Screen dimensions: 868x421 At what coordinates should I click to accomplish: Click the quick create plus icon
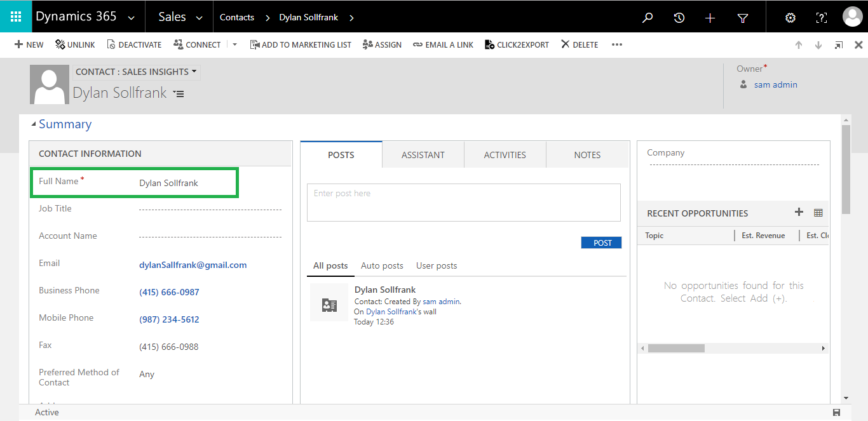(710, 18)
